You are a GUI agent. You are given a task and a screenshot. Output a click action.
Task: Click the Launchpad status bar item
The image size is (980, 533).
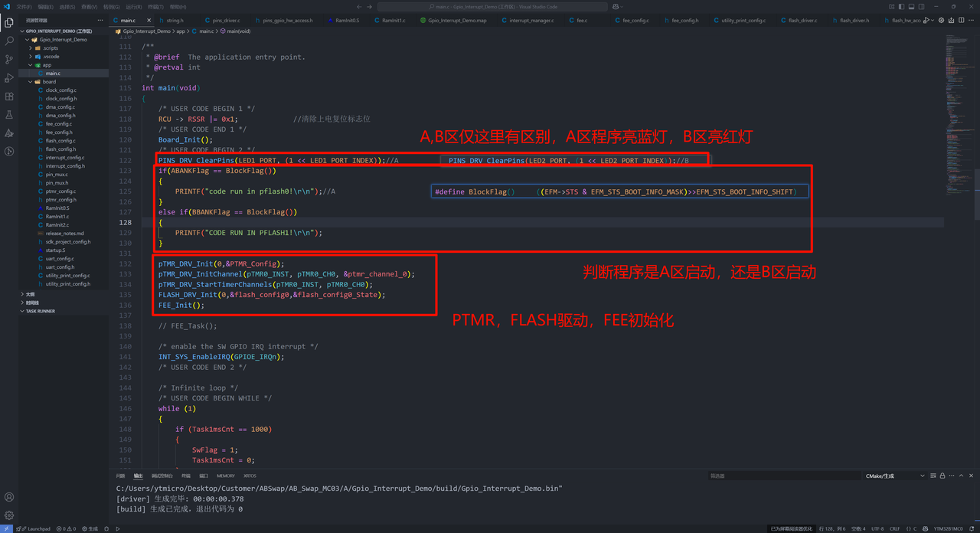33,528
